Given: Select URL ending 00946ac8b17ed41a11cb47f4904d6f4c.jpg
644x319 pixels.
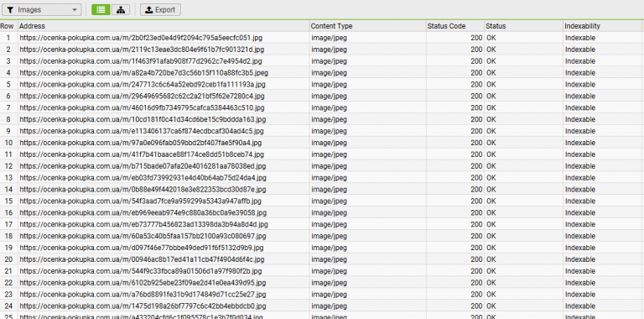Looking at the screenshot, I should pos(142,259).
